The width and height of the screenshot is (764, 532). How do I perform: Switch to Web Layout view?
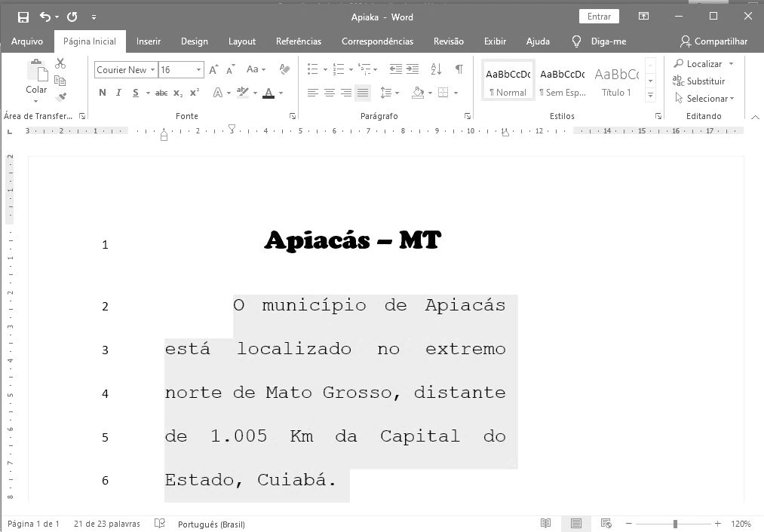point(606,523)
